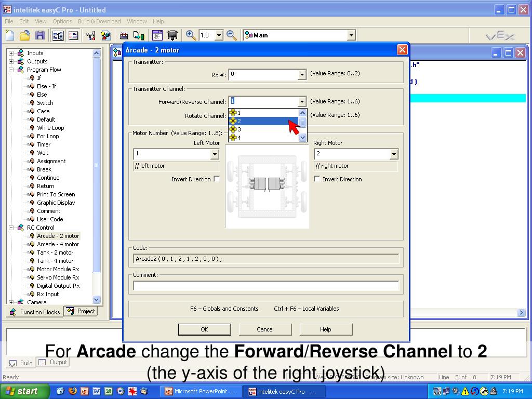Close the Arcade - 2 motor dialog
This screenshot has width=532, height=399.
pos(402,50)
